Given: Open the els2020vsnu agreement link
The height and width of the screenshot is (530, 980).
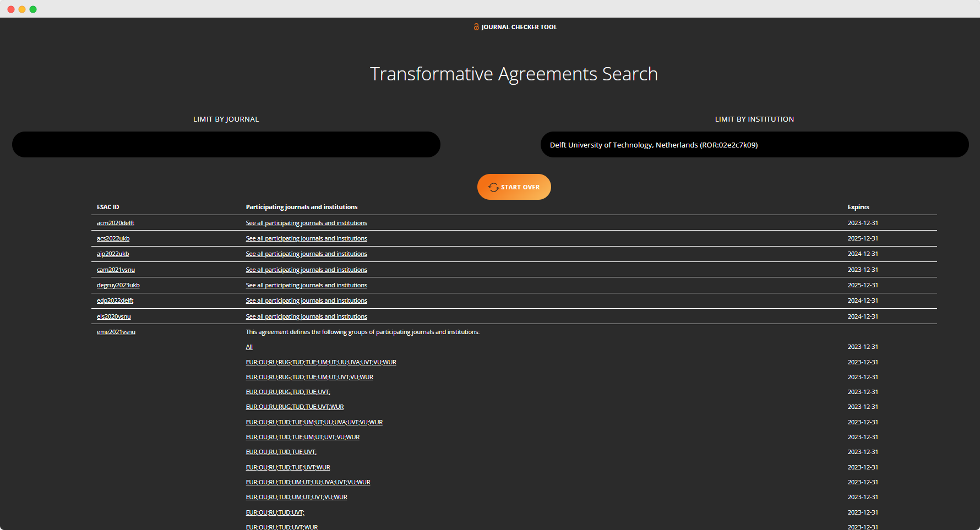Looking at the screenshot, I should click(114, 316).
